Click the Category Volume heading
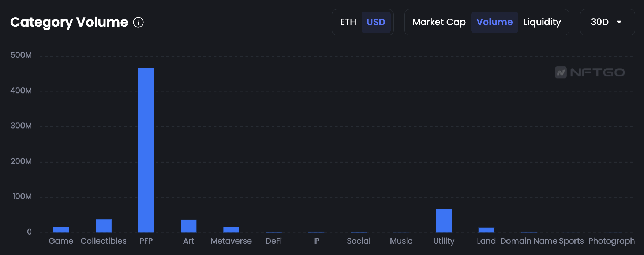 coord(69,22)
